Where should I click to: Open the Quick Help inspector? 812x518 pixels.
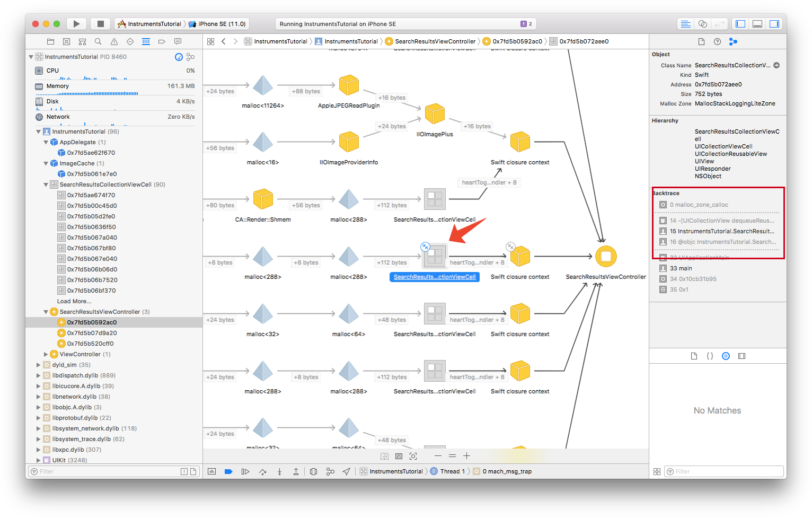click(717, 41)
